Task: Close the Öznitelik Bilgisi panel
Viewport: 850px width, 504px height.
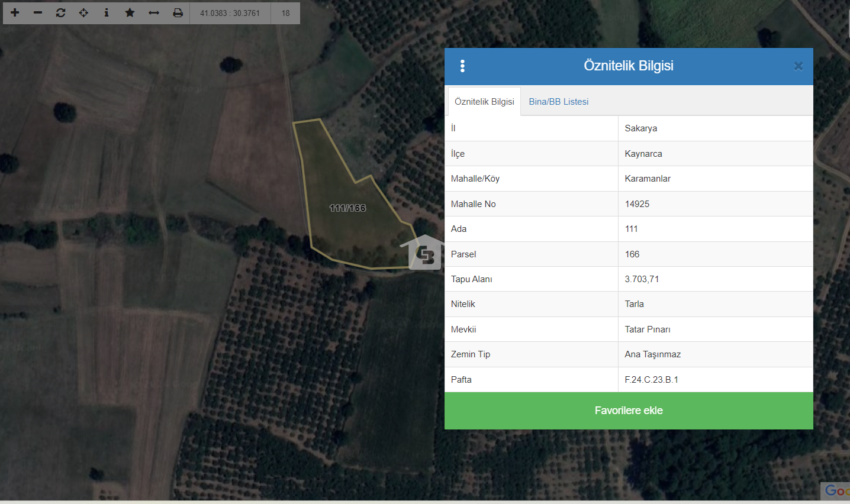Action: pos(798,66)
